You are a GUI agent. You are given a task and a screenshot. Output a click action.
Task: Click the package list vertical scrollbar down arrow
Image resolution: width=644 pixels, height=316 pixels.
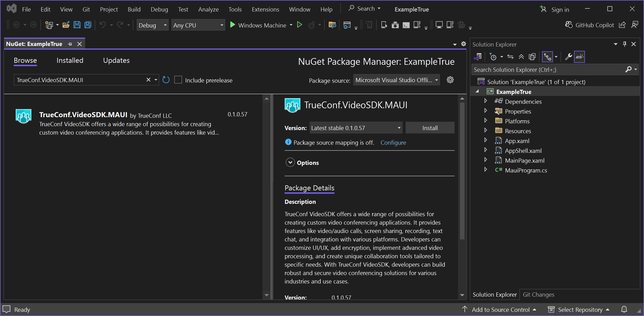[267, 295]
